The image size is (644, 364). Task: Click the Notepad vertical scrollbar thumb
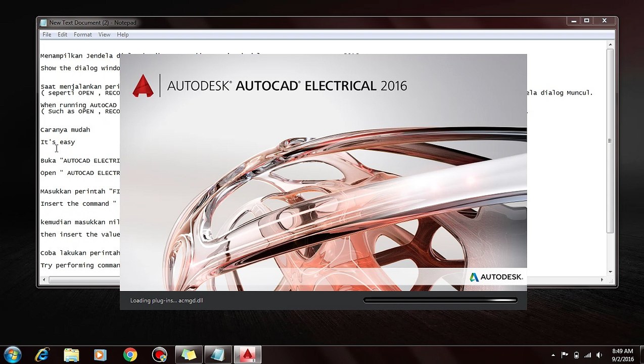(x=610, y=141)
